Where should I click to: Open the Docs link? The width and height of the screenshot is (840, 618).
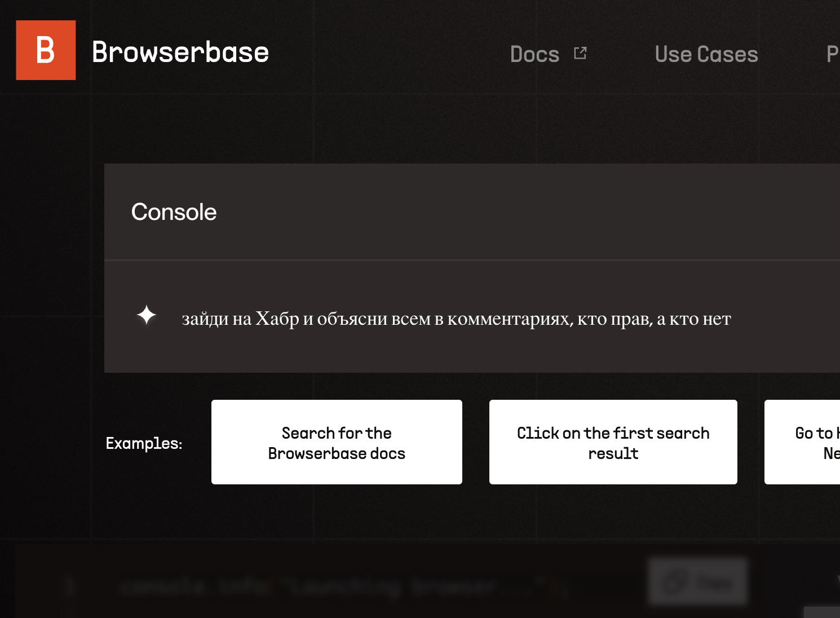[x=534, y=54]
